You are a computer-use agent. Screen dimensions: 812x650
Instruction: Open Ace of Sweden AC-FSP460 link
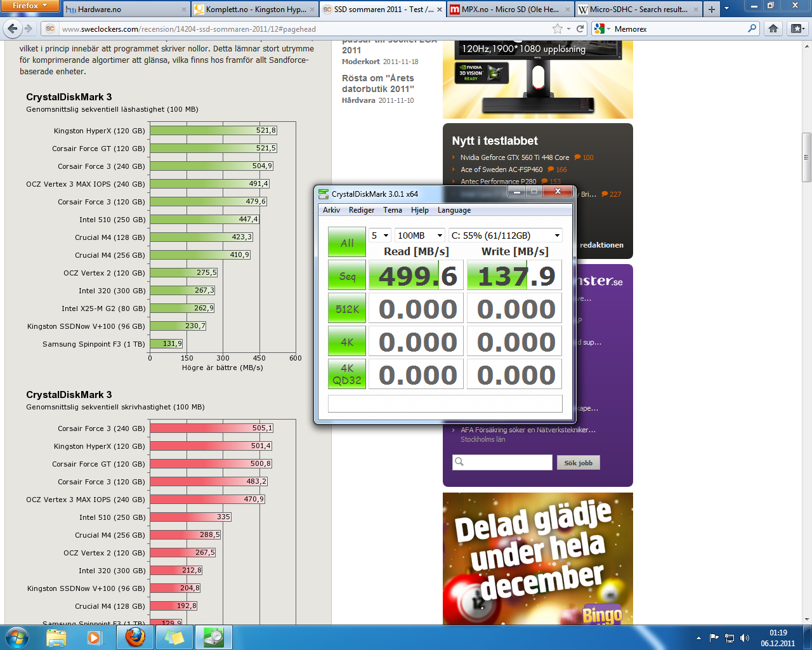click(501, 169)
